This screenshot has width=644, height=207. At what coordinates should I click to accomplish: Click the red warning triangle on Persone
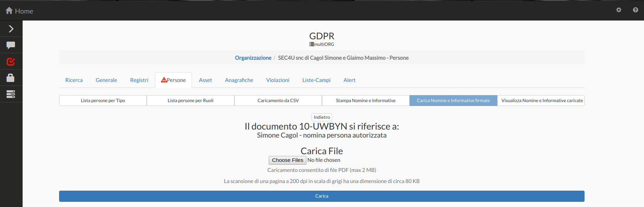tap(164, 80)
